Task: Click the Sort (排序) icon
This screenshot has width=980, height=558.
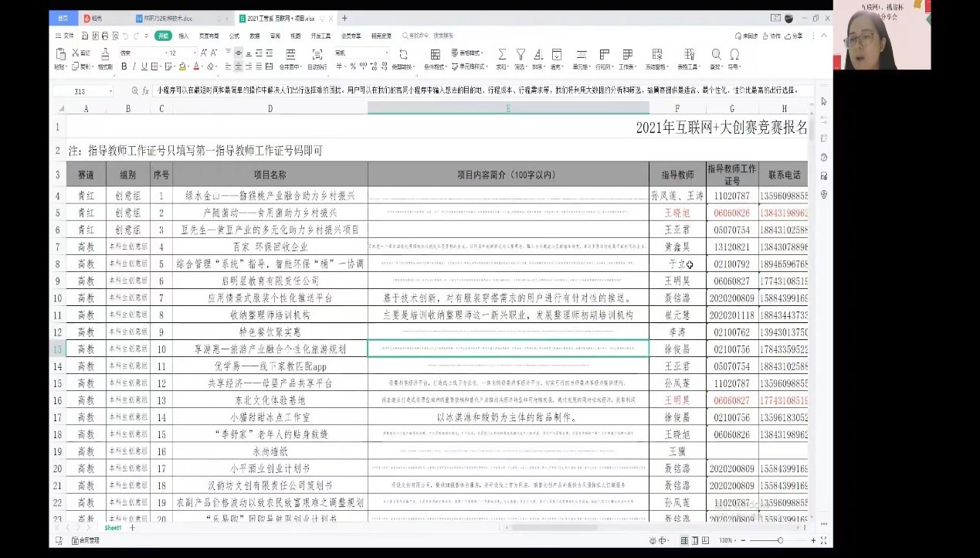Action: click(x=538, y=54)
